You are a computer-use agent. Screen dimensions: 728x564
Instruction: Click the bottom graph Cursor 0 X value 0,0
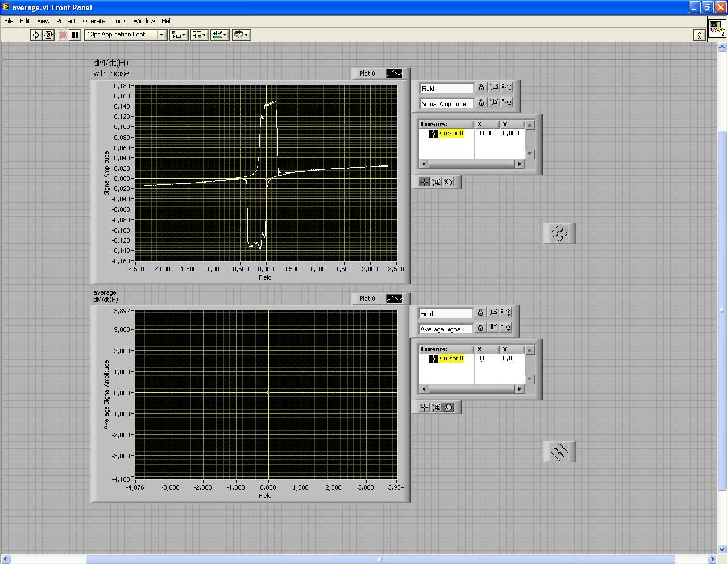(x=482, y=358)
